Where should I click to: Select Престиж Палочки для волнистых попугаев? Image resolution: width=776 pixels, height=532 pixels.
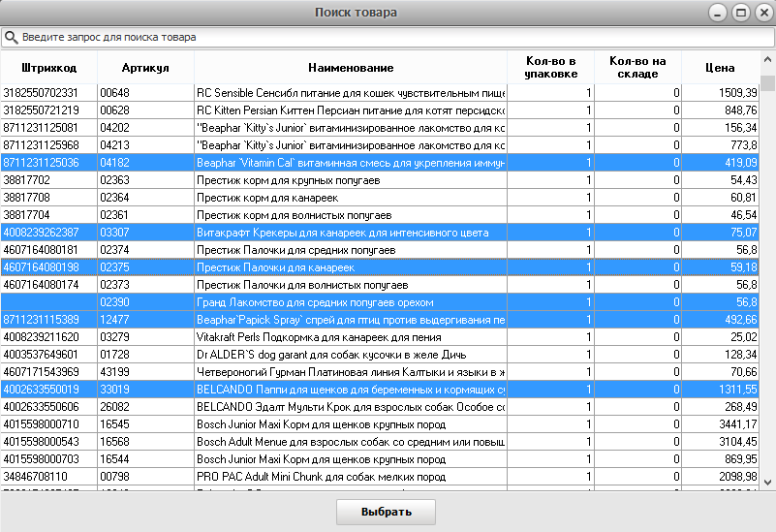click(380, 285)
